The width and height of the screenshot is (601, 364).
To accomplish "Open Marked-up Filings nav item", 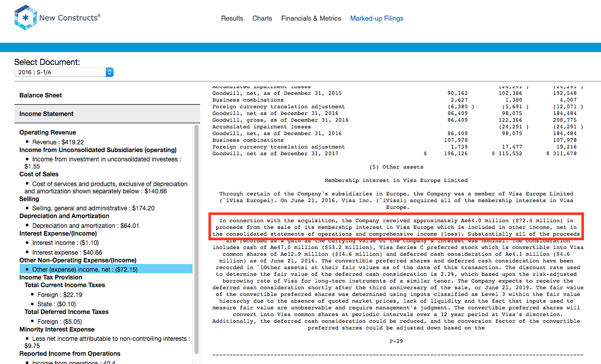I will pyautogui.click(x=377, y=19).
